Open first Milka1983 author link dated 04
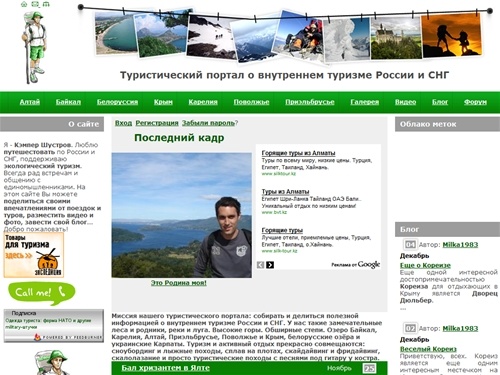Screen dimensions: 500x375 [x=460, y=245]
